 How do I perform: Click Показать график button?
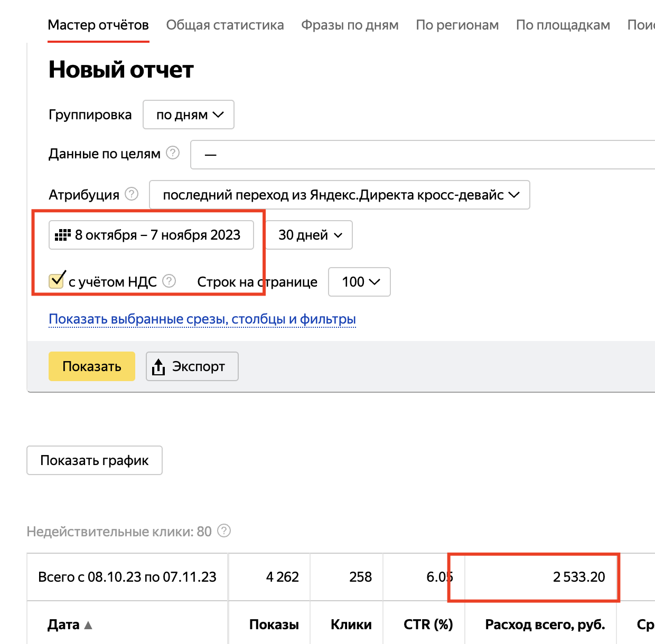(95, 460)
